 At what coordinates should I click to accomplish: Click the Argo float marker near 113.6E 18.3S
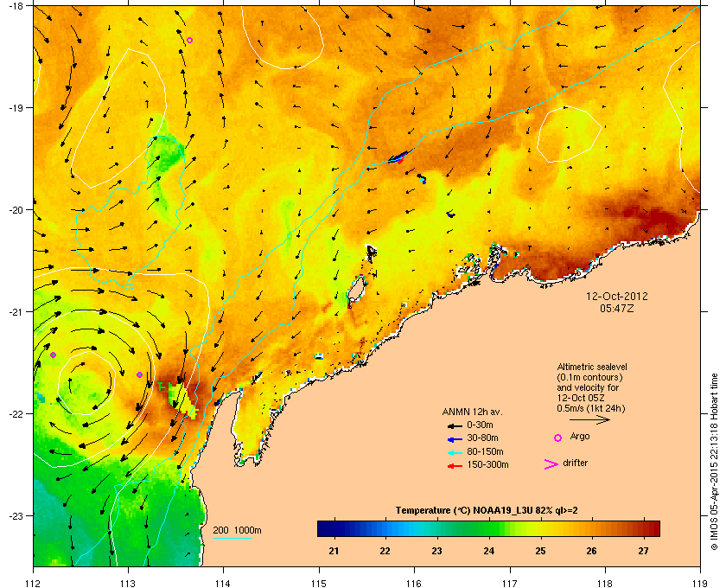click(x=189, y=41)
